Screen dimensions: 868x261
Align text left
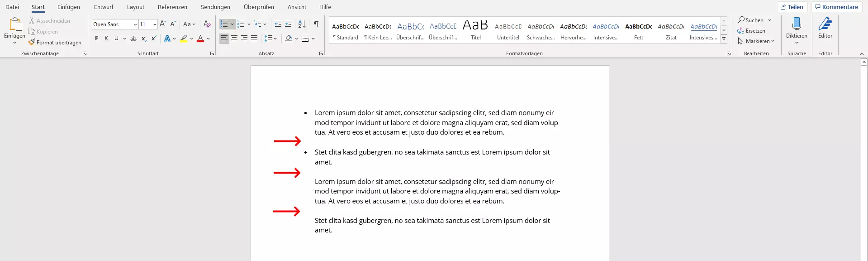click(224, 39)
